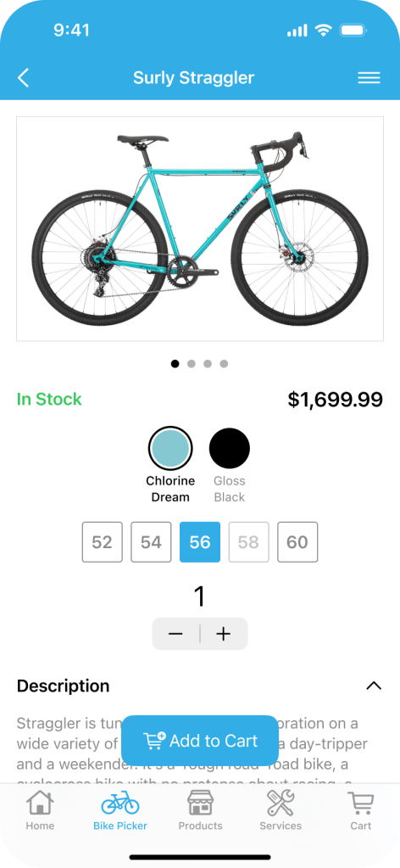Choose the Chlorine Dream color swatch

(x=170, y=448)
